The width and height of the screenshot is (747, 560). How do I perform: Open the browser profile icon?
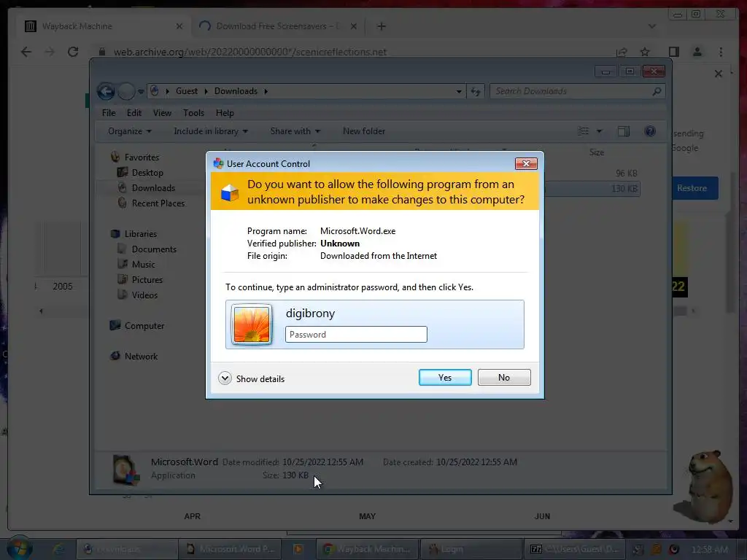click(697, 52)
